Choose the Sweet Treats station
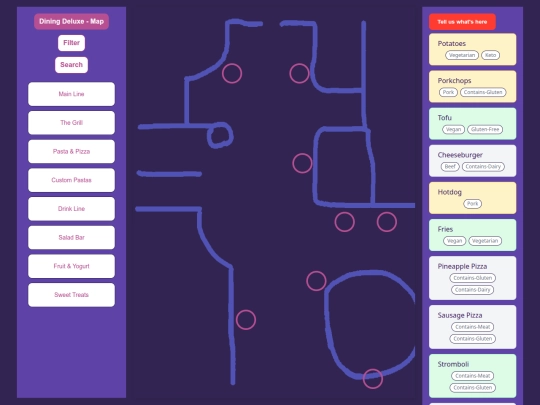 point(71,295)
